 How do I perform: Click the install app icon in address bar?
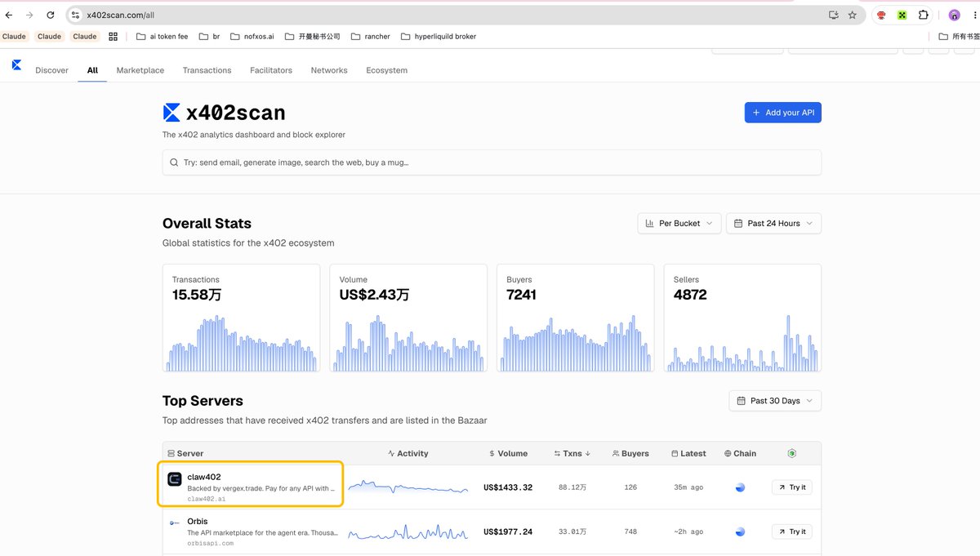[833, 15]
